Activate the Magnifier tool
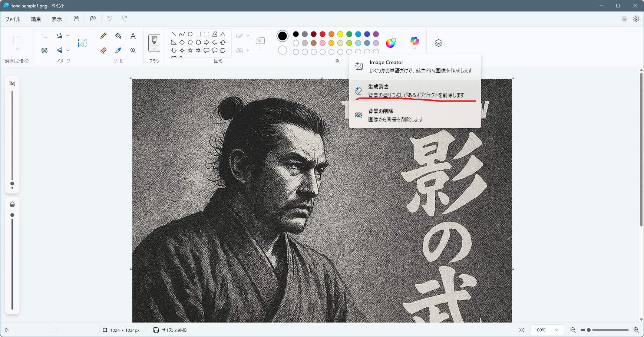 coord(133,50)
